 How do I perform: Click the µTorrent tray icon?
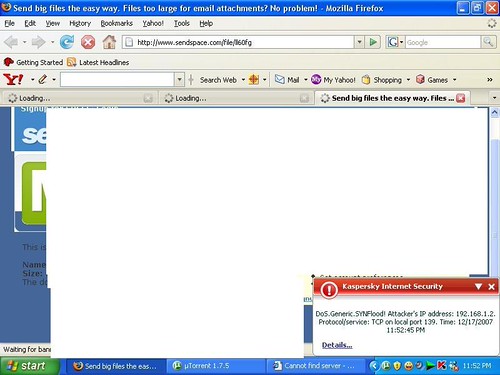pos(386,366)
